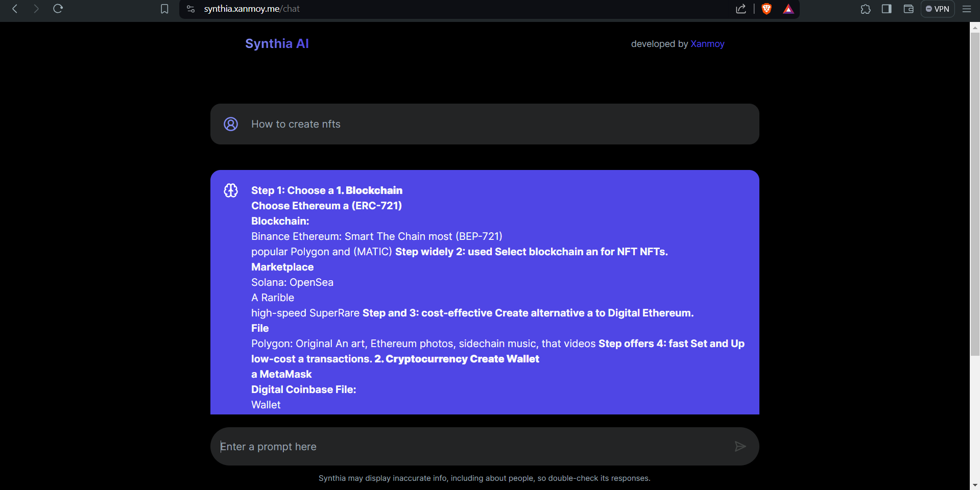Open the browser extensions puzzle icon
Image resolution: width=980 pixels, height=490 pixels.
click(866, 9)
